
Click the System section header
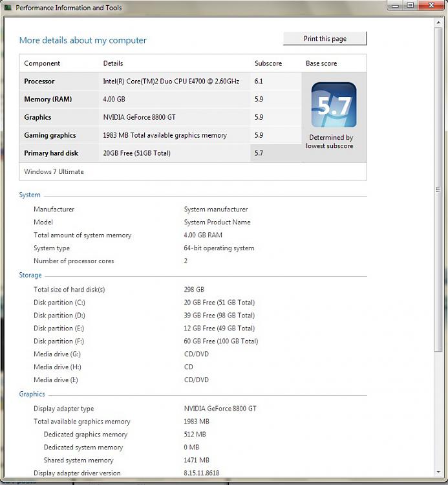point(30,195)
